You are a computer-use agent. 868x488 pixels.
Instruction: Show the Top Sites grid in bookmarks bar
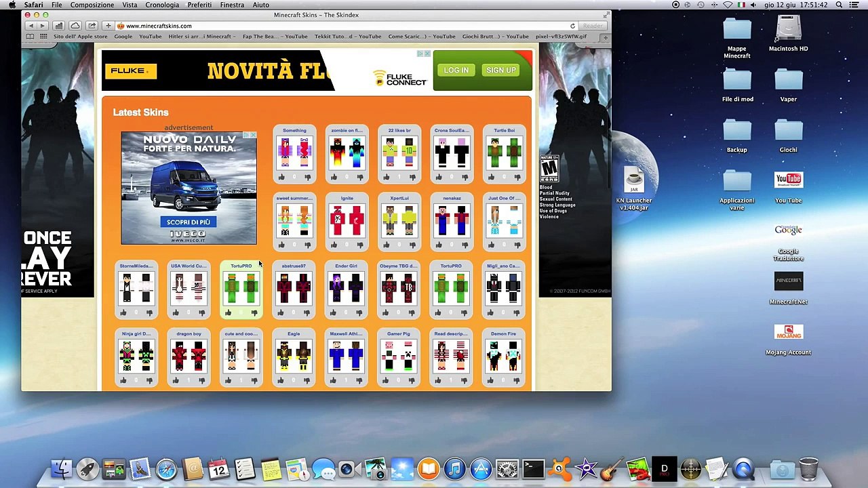(x=44, y=37)
